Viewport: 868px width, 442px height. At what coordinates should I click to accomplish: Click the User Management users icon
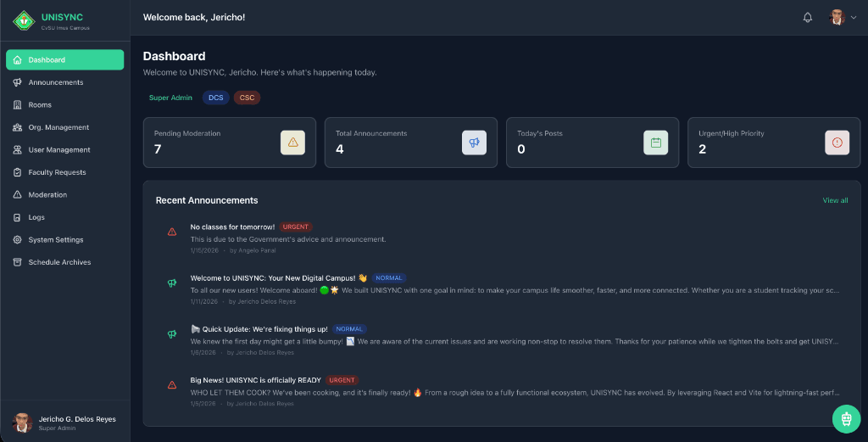[x=17, y=149]
